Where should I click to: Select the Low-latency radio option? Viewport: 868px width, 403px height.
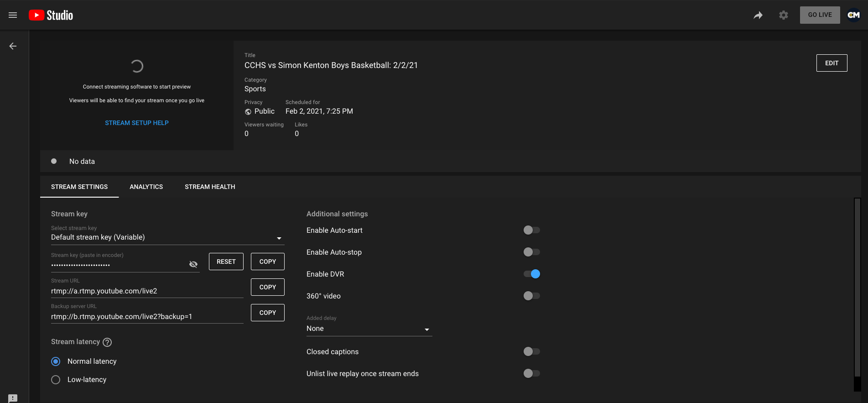(x=56, y=380)
